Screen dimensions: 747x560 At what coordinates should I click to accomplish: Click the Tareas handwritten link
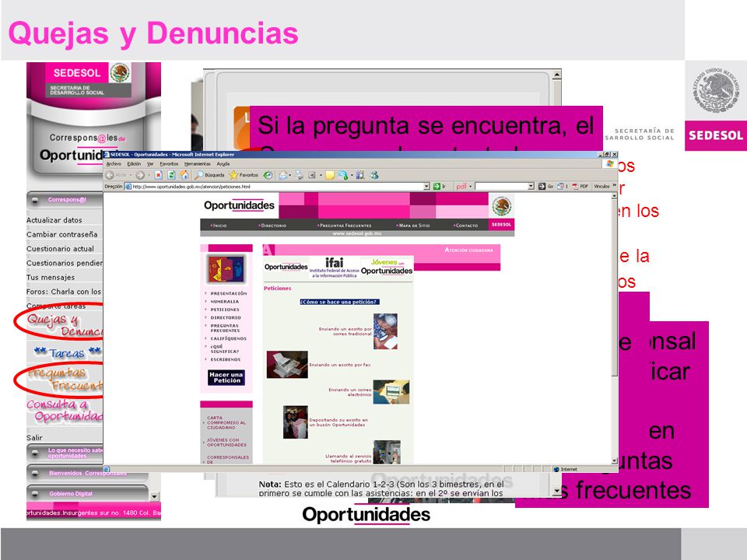67,353
